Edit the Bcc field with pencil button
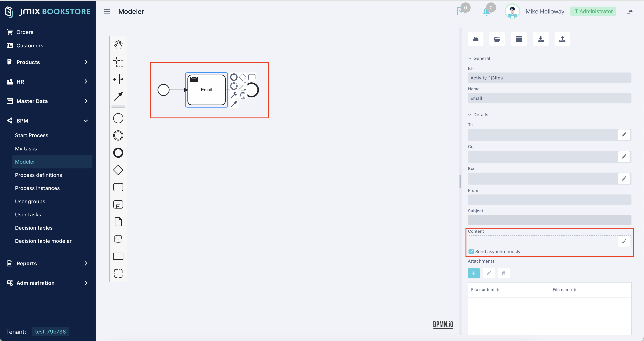This screenshot has width=644, height=341. click(x=624, y=179)
